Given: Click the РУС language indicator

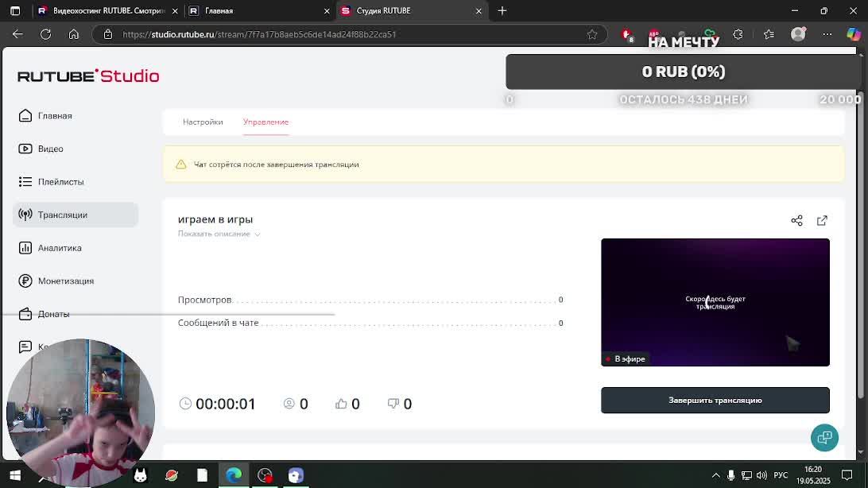Looking at the screenshot, I should pyautogui.click(x=781, y=475).
